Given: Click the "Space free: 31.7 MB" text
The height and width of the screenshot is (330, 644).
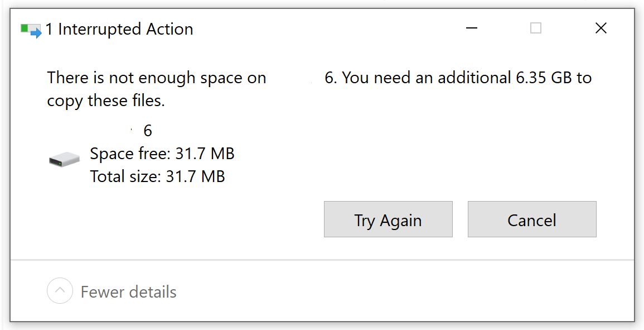Looking at the screenshot, I should (162, 154).
